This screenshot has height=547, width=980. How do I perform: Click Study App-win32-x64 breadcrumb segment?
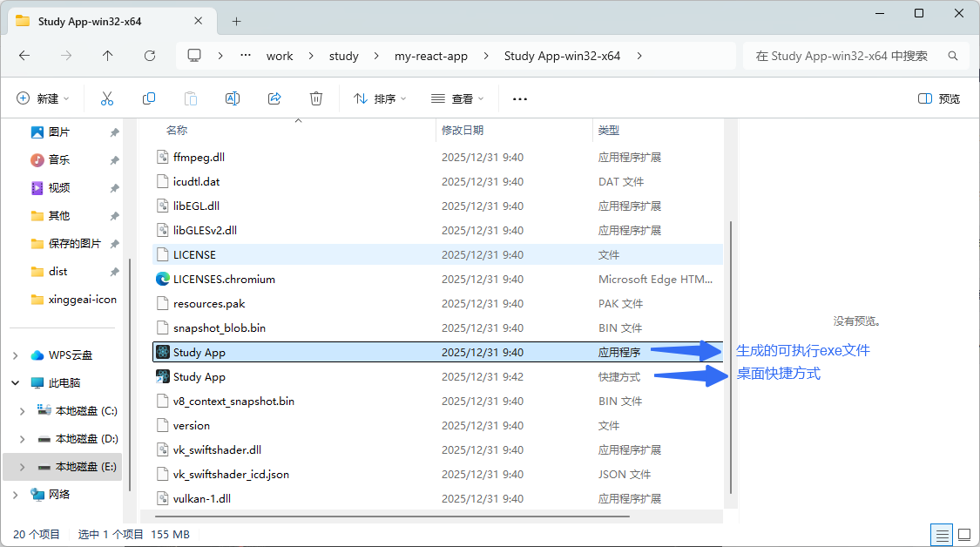[x=562, y=56]
